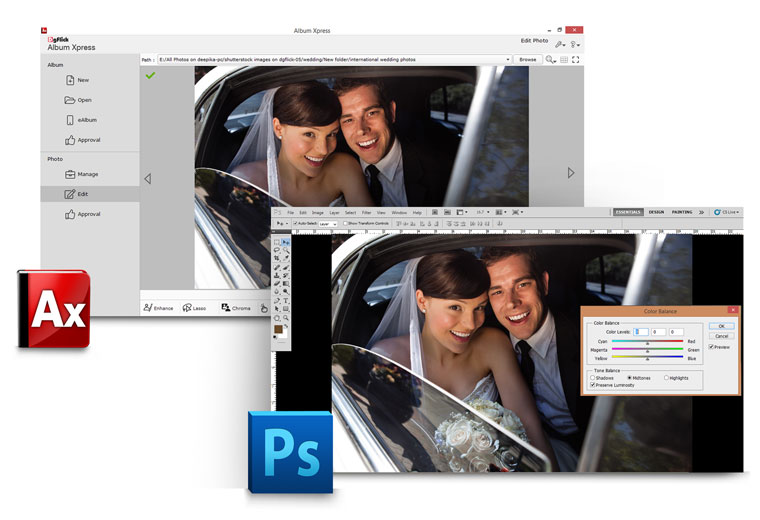Expand the photo folder path dropdown
Viewport: 760px width, 520px height.
point(508,59)
